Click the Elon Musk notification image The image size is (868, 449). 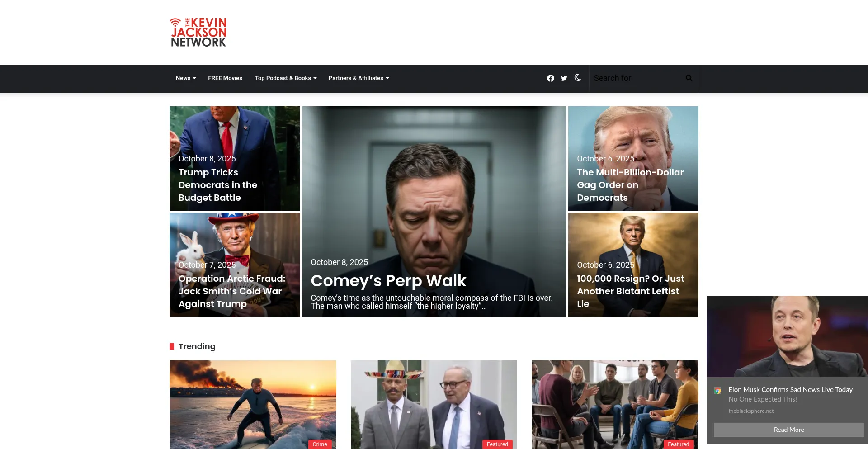(x=787, y=336)
